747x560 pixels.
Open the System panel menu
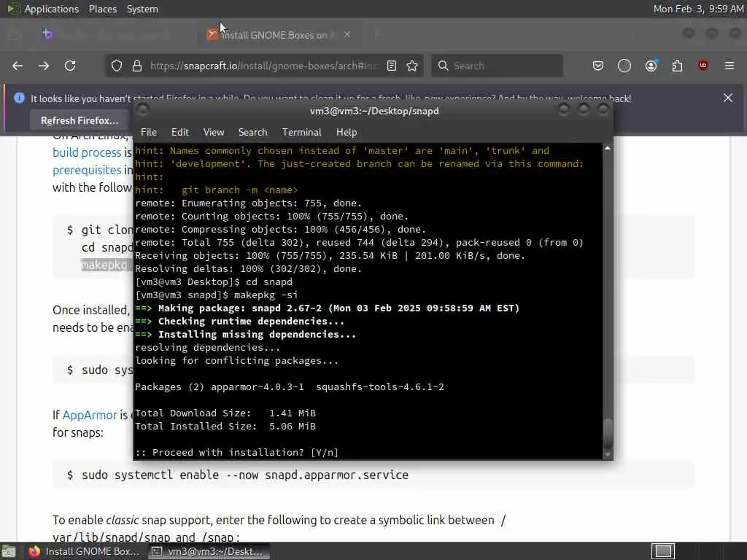(x=142, y=9)
